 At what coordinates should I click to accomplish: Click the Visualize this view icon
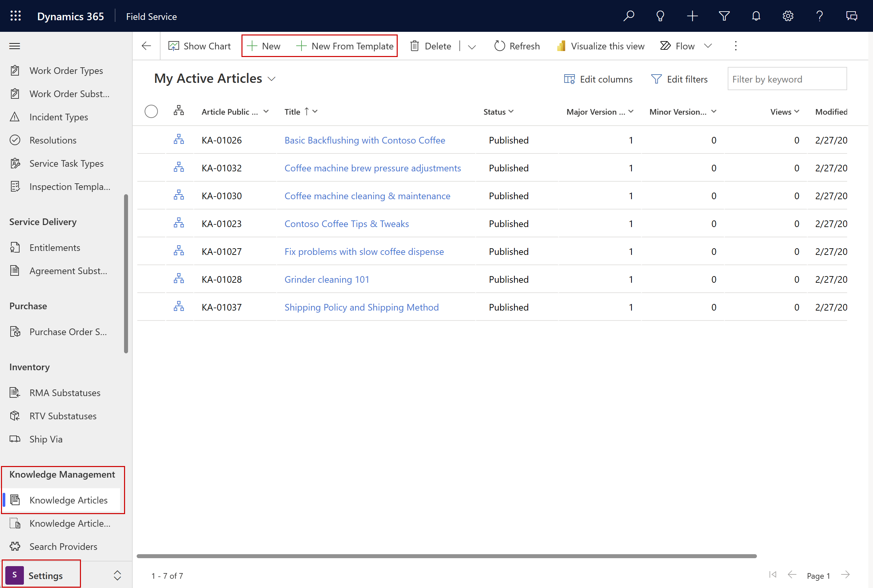[561, 45]
